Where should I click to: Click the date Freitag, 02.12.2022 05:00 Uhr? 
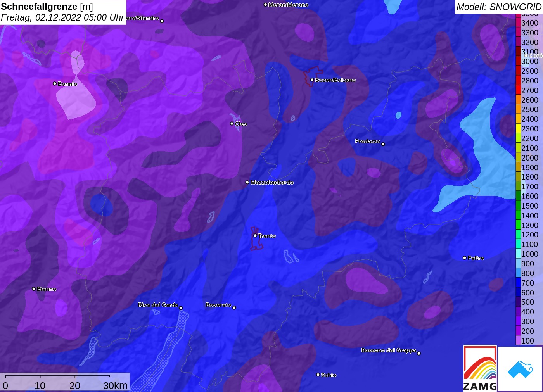62,17
